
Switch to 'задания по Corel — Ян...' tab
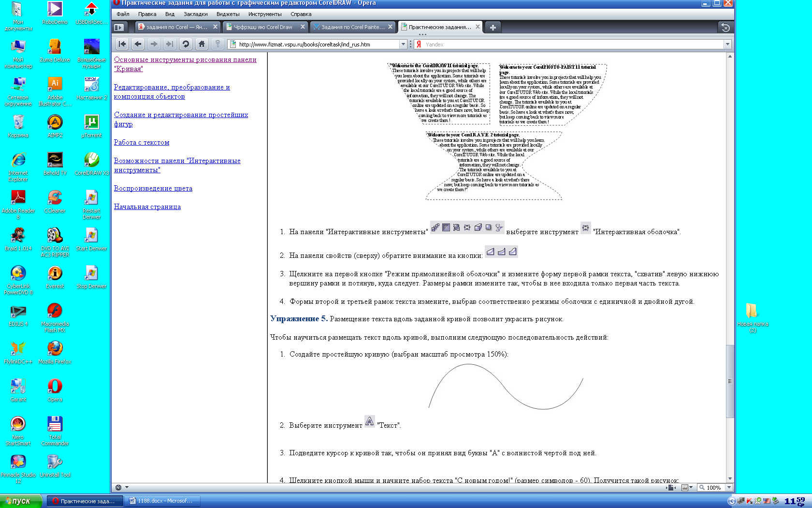pyautogui.click(x=177, y=27)
